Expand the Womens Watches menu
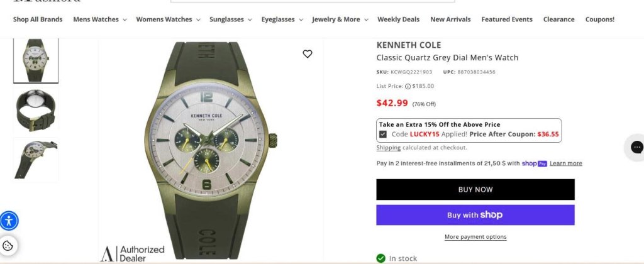644x264 pixels. tap(168, 19)
